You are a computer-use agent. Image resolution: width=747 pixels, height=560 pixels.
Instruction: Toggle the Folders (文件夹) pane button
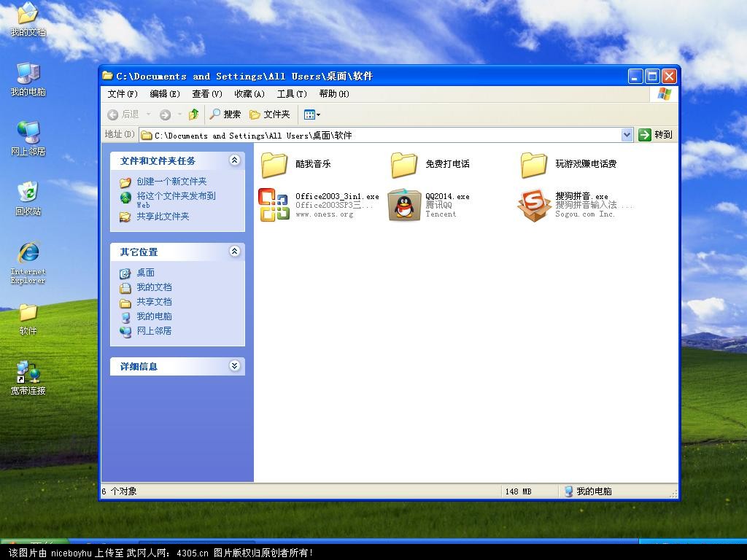[270, 114]
